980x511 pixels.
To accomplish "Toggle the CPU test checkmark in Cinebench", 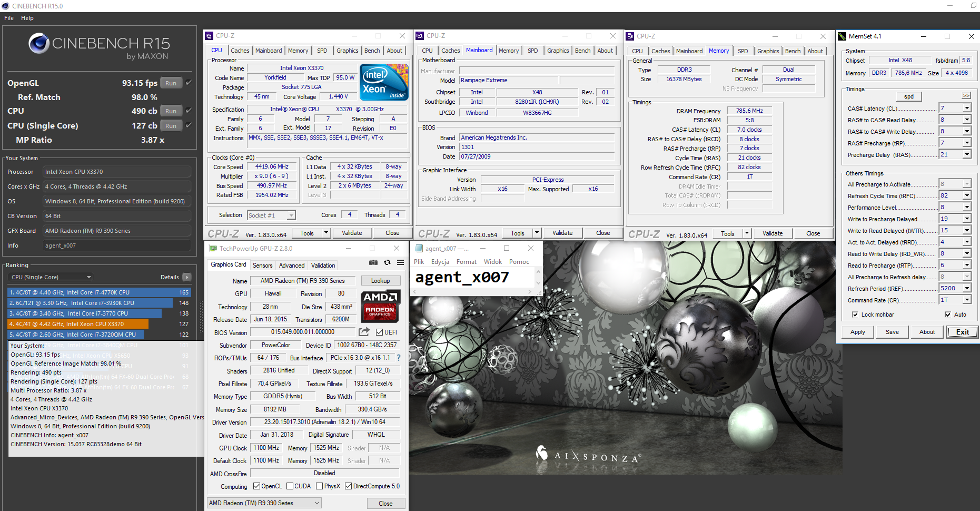I will (189, 111).
